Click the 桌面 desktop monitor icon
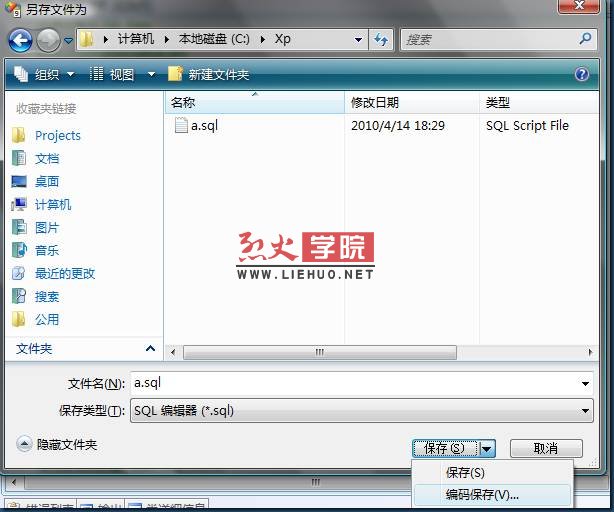 pos(18,181)
